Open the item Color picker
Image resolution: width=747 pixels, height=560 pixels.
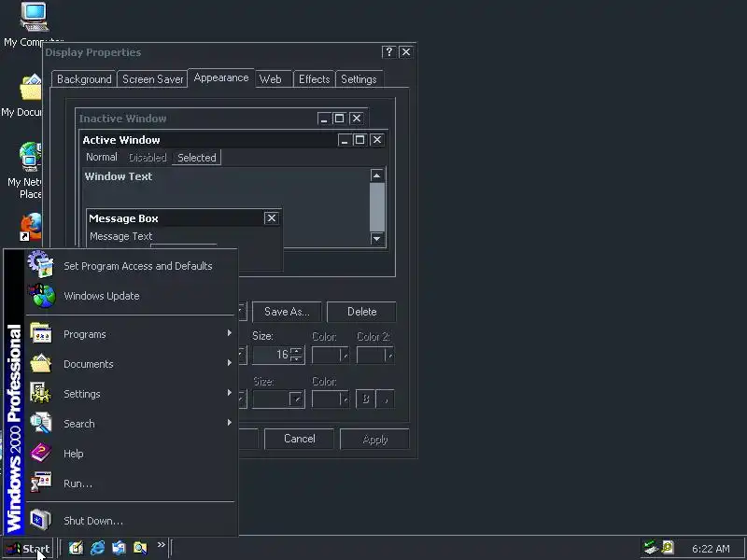(331, 355)
